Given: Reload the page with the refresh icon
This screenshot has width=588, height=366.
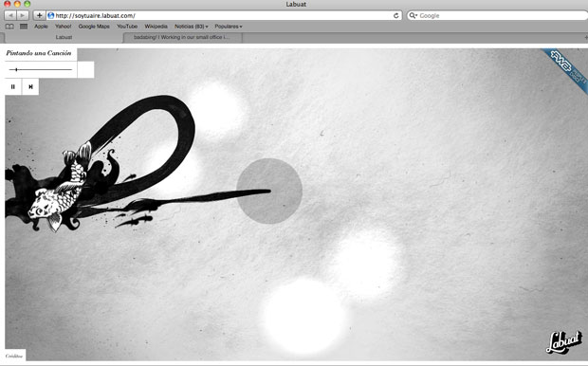Looking at the screenshot, I should 396,16.
